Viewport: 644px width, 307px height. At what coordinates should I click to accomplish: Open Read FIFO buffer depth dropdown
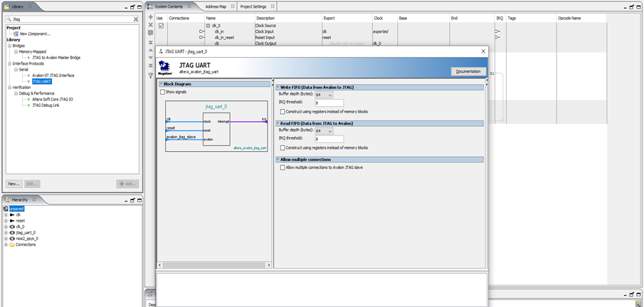click(324, 131)
